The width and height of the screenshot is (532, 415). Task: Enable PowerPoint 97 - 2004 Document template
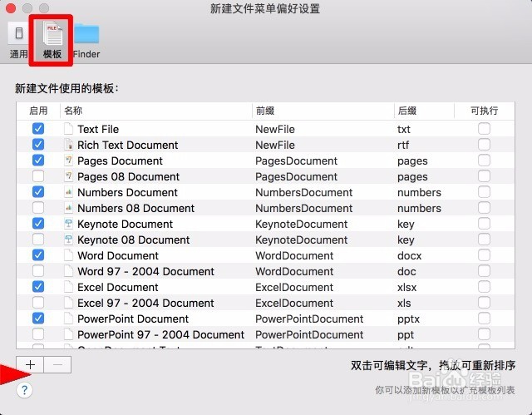38,333
